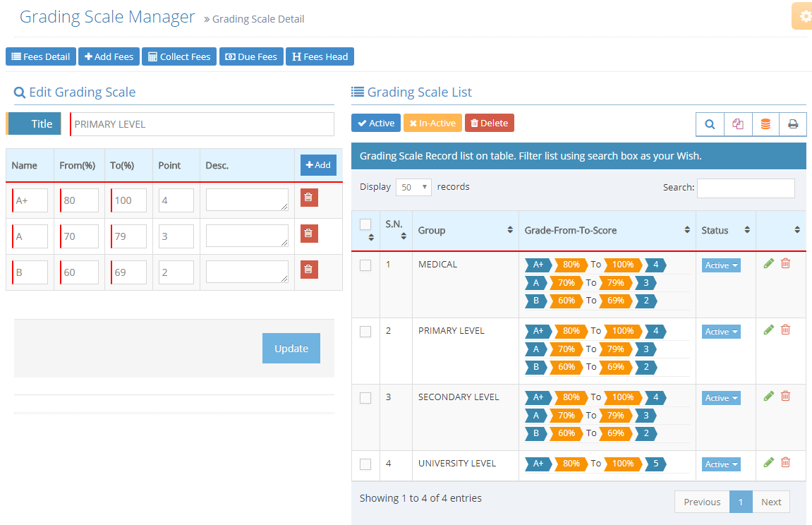Check the MEDICAL row checkbox
The height and width of the screenshot is (525, 812).
click(365, 265)
